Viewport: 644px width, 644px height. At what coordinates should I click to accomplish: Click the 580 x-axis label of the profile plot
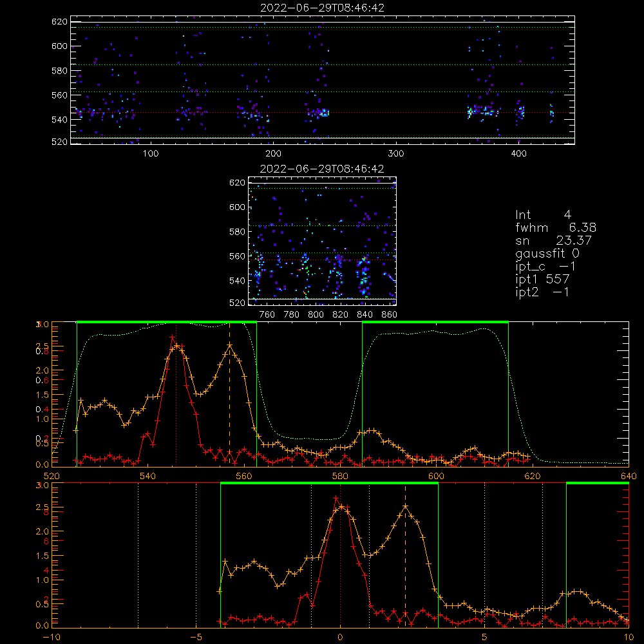[x=340, y=477]
